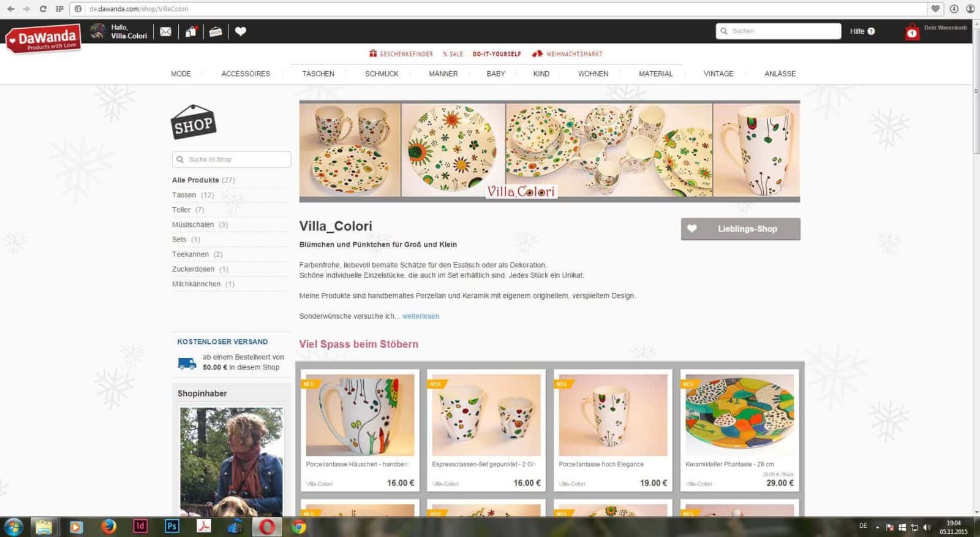Click the black SHOP sign logo
This screenshot has height=537, width=980.
[194, 122]
